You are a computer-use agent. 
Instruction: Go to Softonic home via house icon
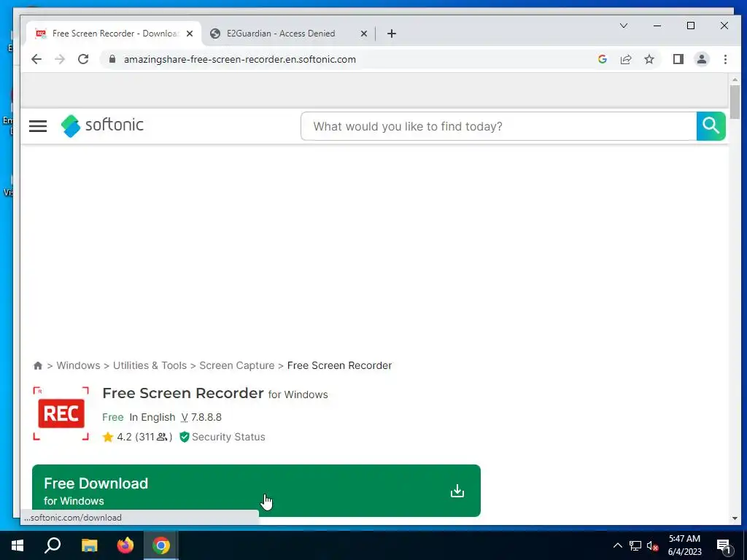tap(38, 366)
